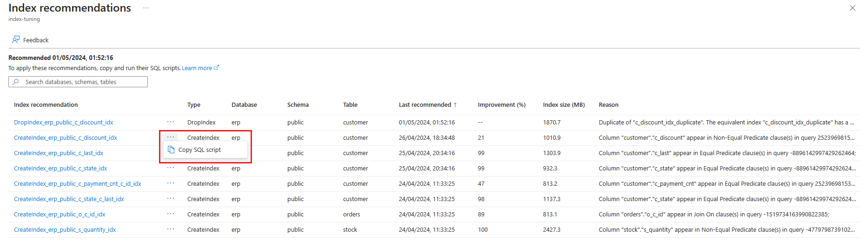Select the date 01/05/2024, 01:52:16 cell
This screenshot has height=241, width=868.
tap(427, 123)
